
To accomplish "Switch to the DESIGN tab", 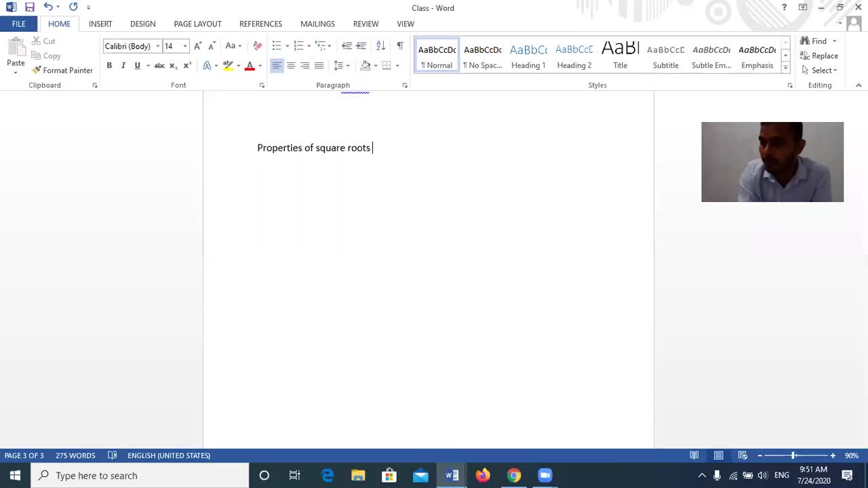I will coord(142,24).
